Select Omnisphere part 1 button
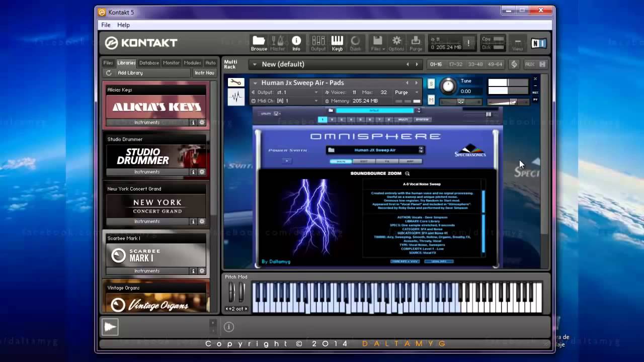 [322, 120]
